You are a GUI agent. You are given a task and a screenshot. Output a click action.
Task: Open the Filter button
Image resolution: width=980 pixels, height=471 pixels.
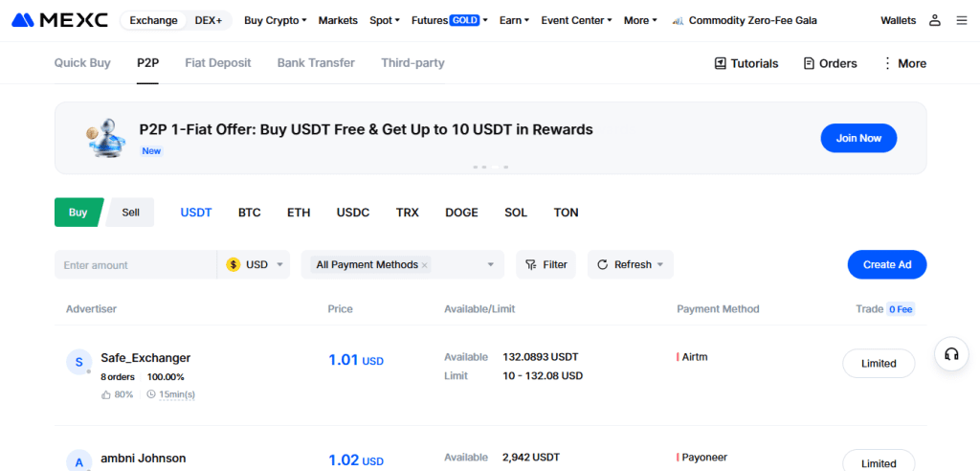coord(546,264)
